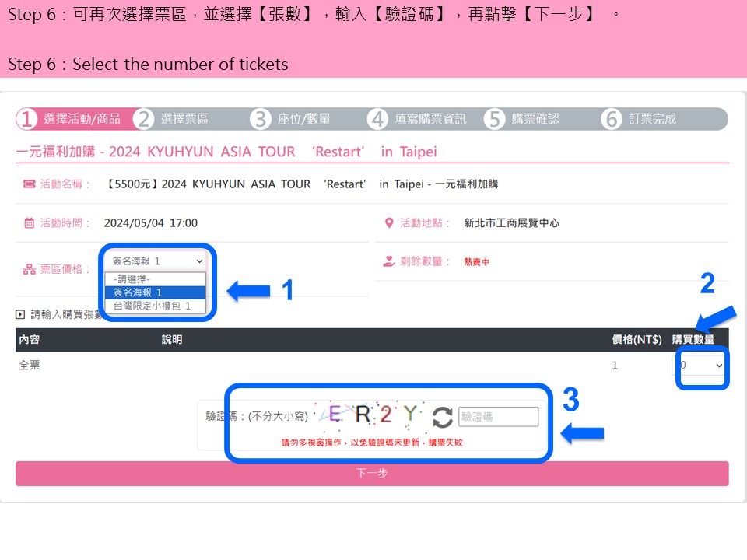Click the hand-heart icon beside 剩餘數量
Screen dimensions: 747x560
click(x=389, y=261)
